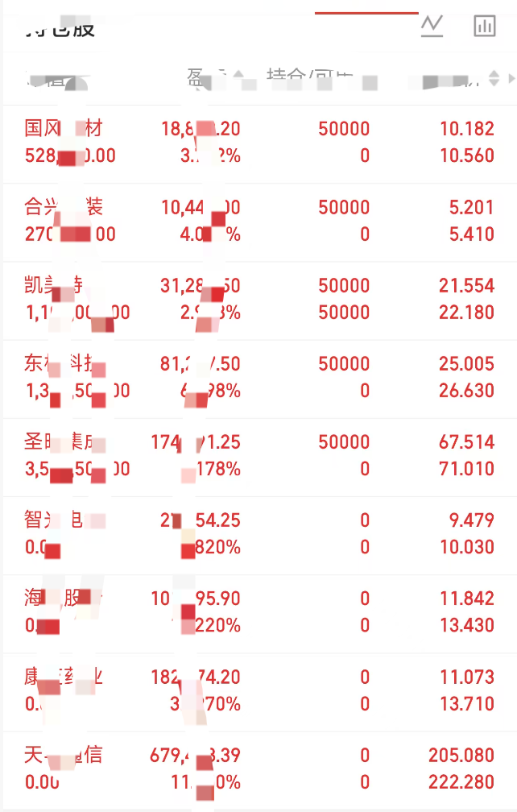Open the bar chart statistics icon
Viewport: 517px width, 812px height.
click(485, 26)
